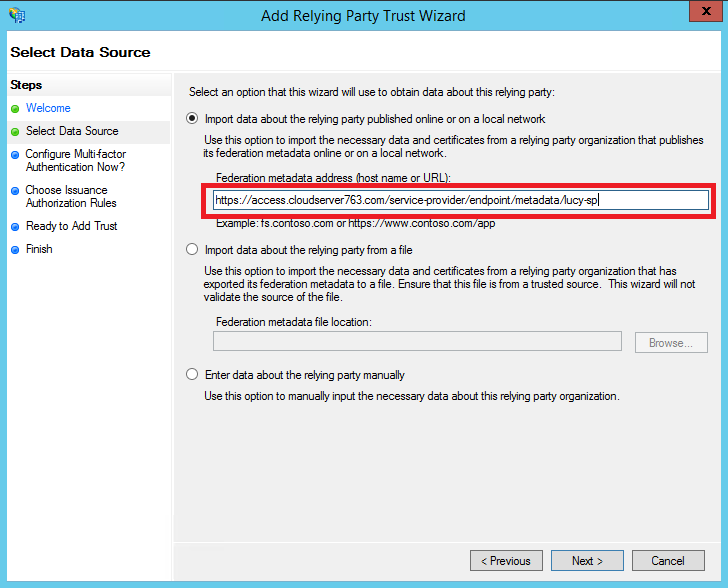This screenshot has width=728, height=588.
Task: Click the 'Example: fs.contoso.com' hint text
Action: click(356, 223)
